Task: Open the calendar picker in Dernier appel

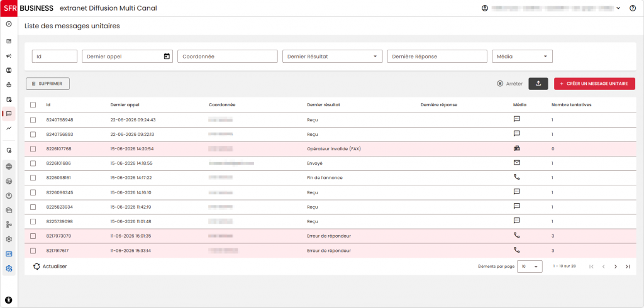Action: 166,57
